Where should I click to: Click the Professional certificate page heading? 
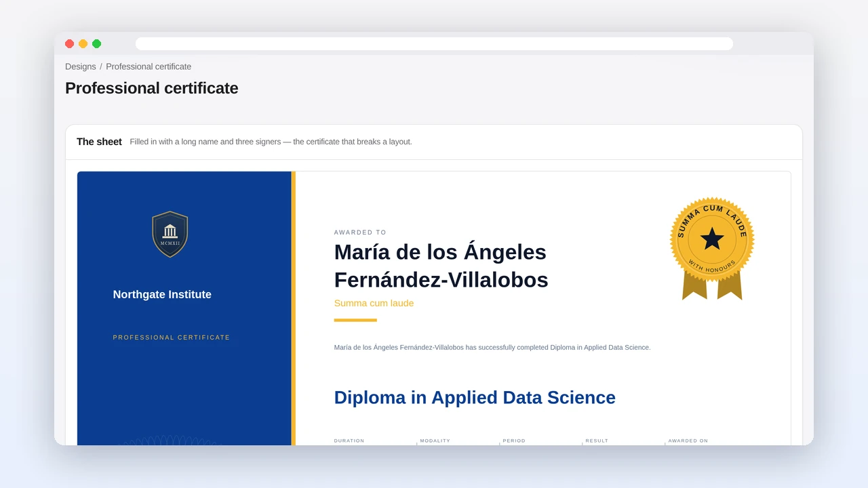coord(152,88)
